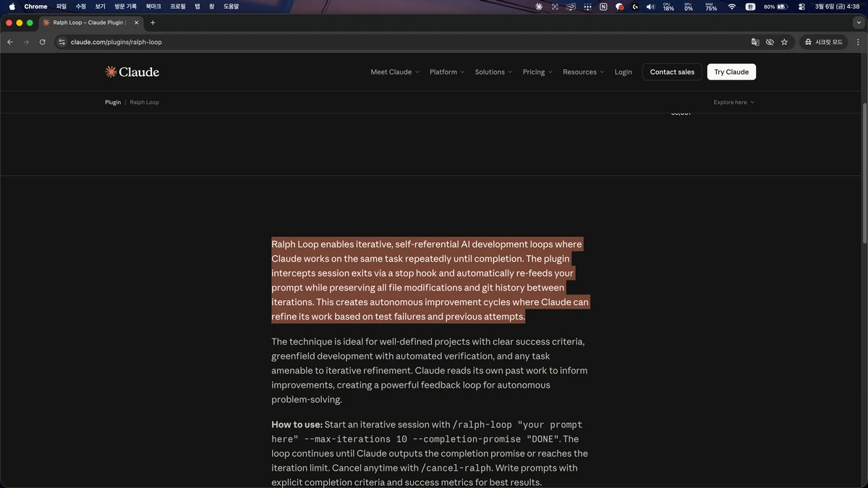Open the 방문 기록 menu
The height and width of the screenshot is (488, 868).
(126, 7)
